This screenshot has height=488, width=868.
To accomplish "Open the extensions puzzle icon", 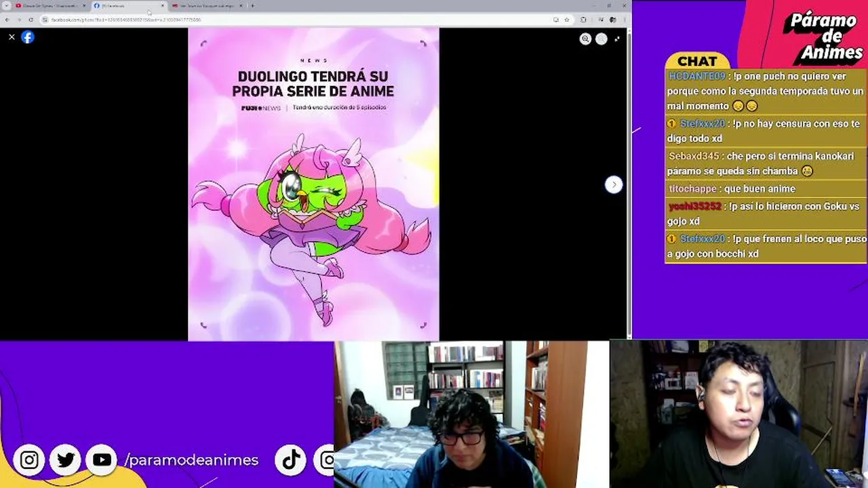I will tap(583, 20).
